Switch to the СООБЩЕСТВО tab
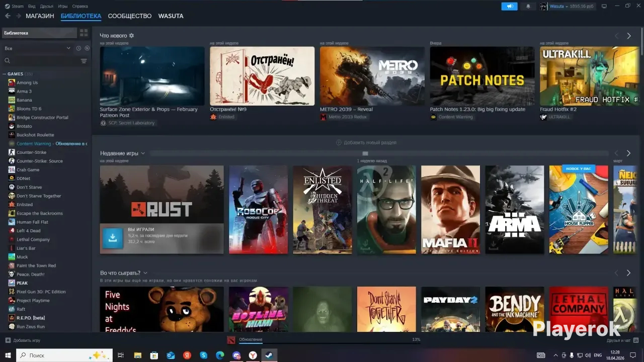The height and width of the screenshot is (362, 644). tap(130, 16)
